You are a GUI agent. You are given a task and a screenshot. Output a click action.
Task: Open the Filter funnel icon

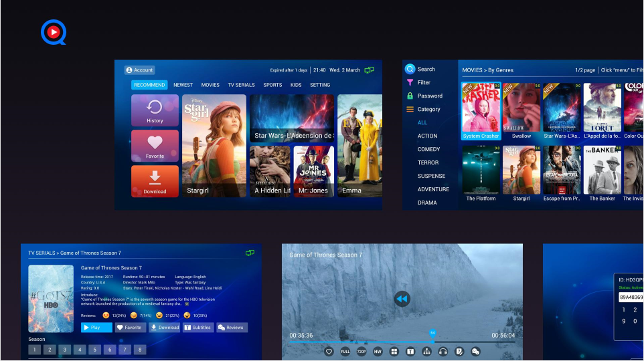click(410, 82)
